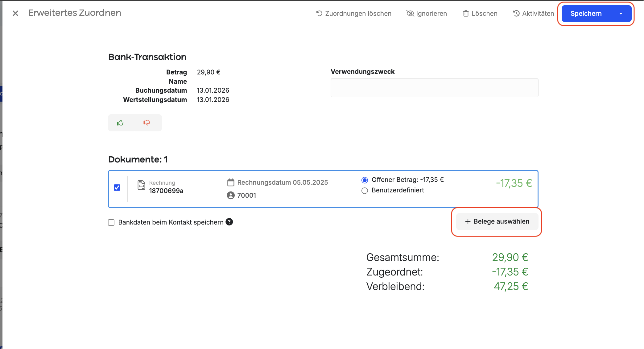Click the Löschen label
Viewport: 644px width, 349px height.
tap(485, 14)
